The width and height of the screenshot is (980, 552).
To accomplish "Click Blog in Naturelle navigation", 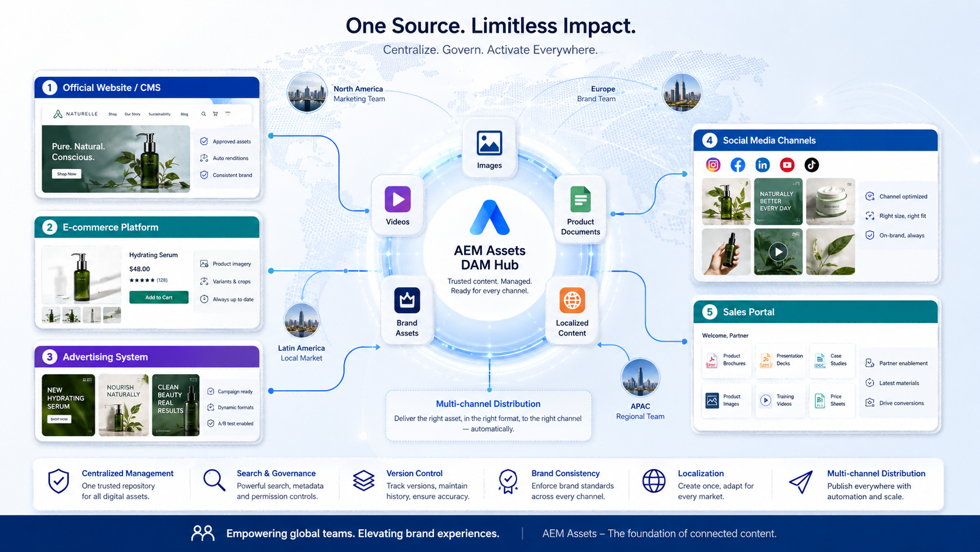I will (x=184, y=114).
